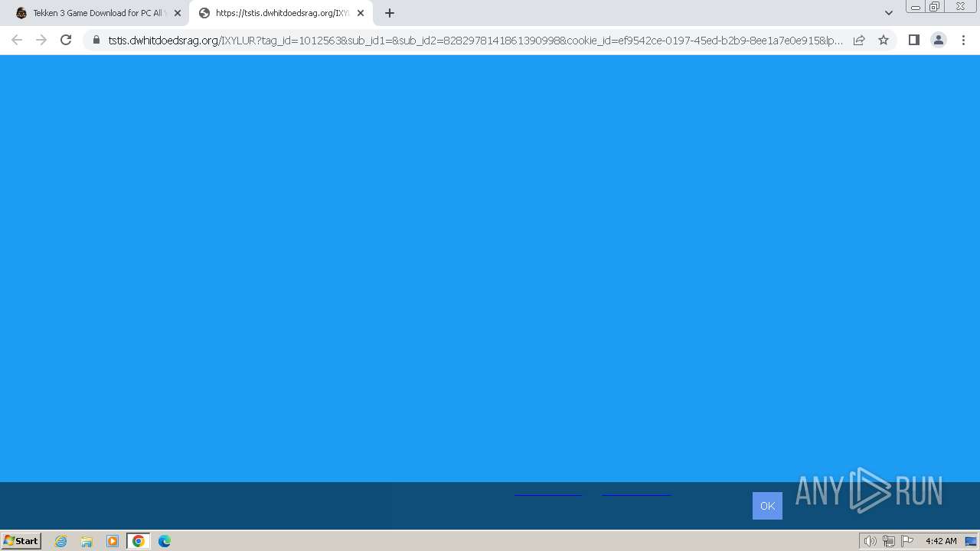Image resolution: width=980 pixels, height=551 pixels.
Task: Click the 4:42 AM clock
Action: click(941, 541)
